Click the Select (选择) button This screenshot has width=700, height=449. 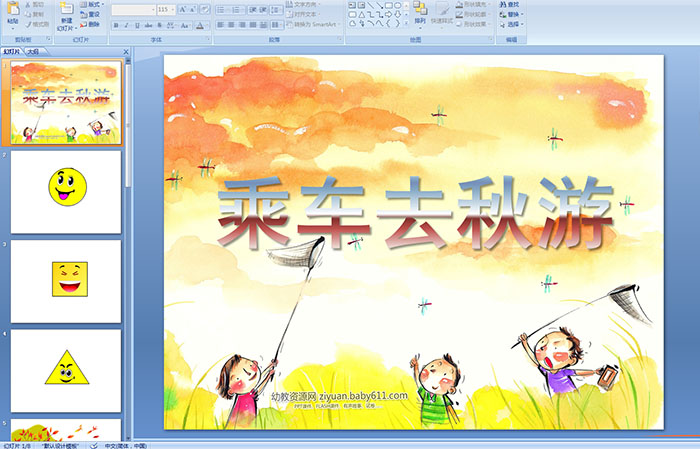512,24
